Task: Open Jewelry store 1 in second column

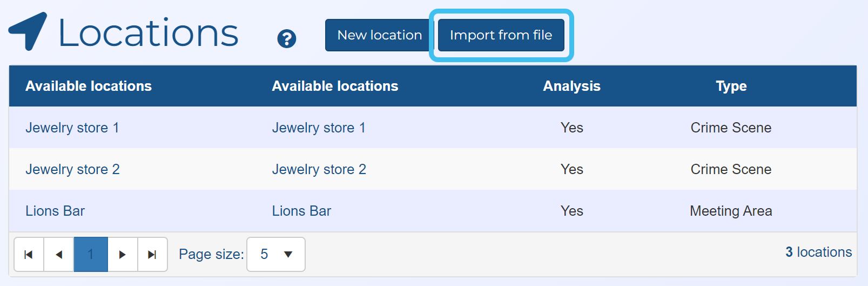Action: [x=319, y=128]
